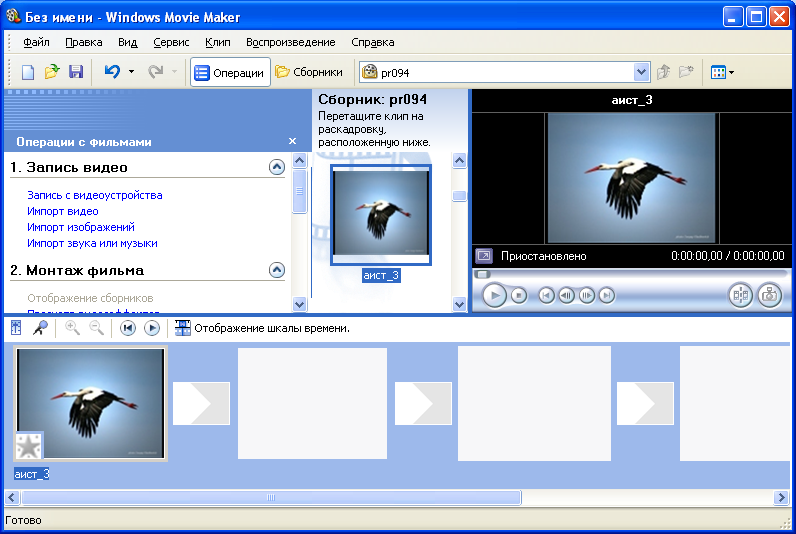Screen dimensions: 796x534
Task: Click the third transition cell arrow
Action: click(645, 404)
